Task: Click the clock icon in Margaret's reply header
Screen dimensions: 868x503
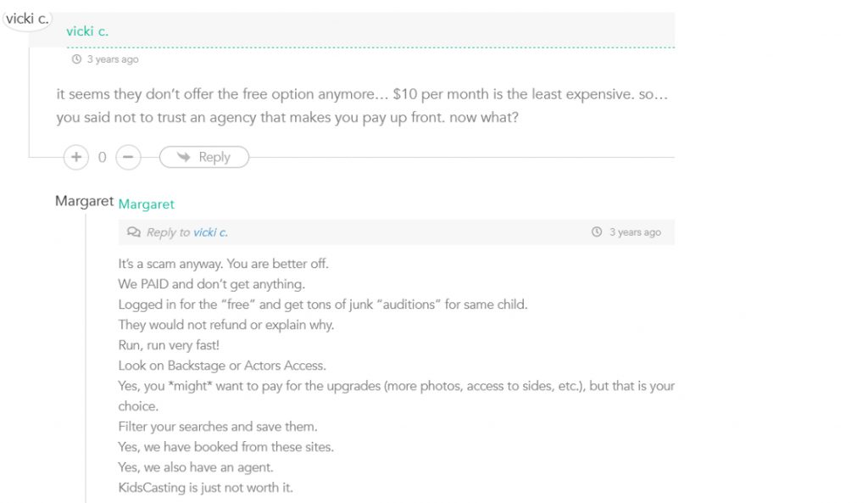Action: point(597,232)
